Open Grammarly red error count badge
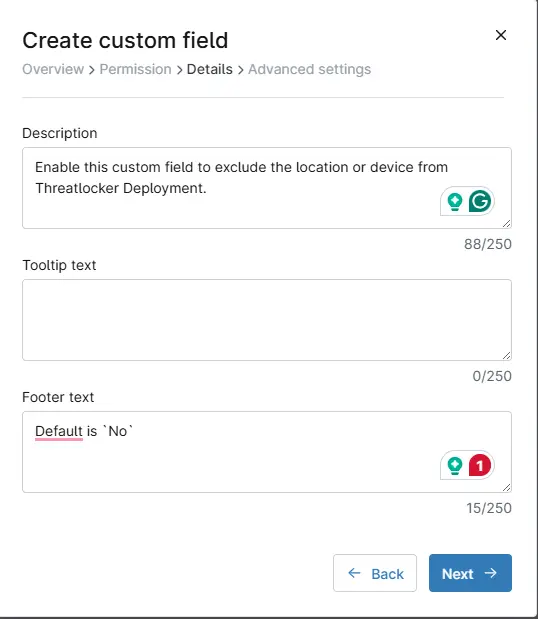Image resolution: width=538 pixels, height=619 pixels. point(480,465)
